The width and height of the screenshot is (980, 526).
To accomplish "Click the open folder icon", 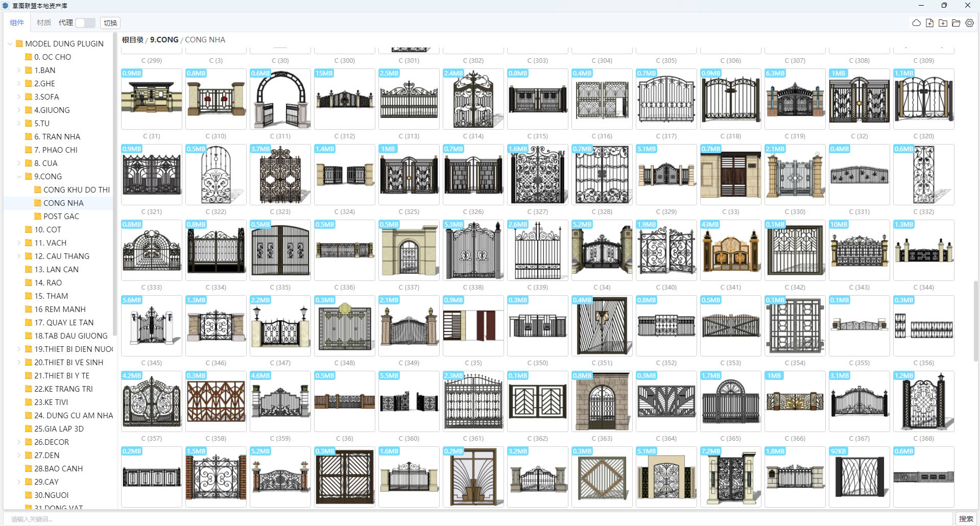I will (956, 23).
